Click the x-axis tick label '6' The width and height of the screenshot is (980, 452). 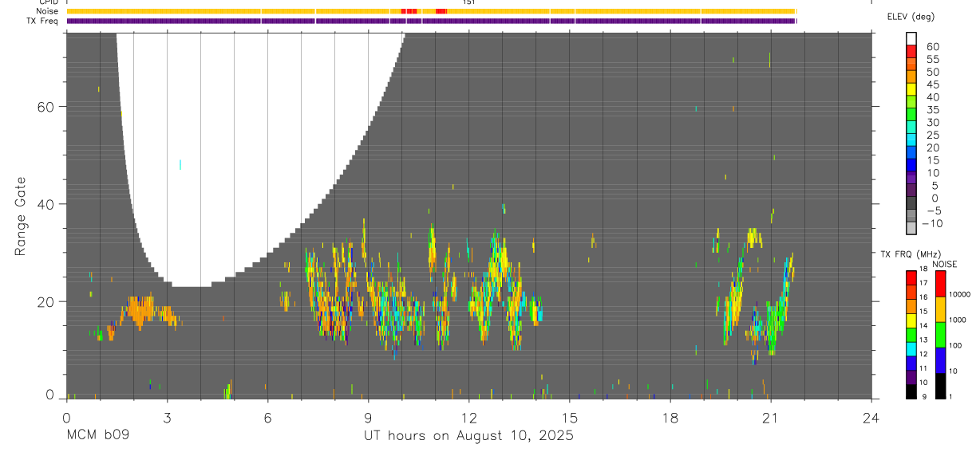coord(267,418)
